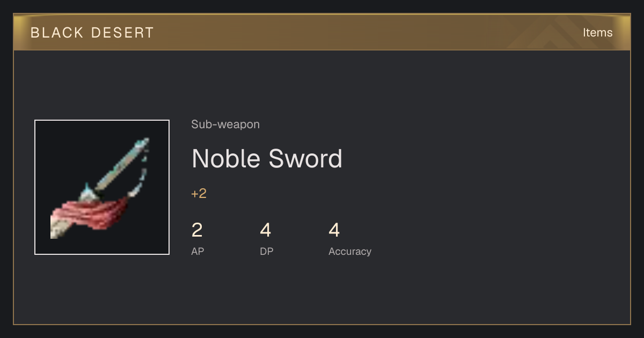
Task: Click the BLACK DESERT header title
Action: pos(92,33)
